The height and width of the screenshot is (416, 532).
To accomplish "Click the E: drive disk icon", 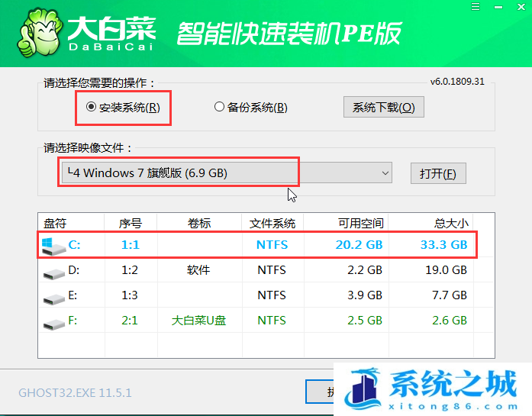I will coord(54,298).
